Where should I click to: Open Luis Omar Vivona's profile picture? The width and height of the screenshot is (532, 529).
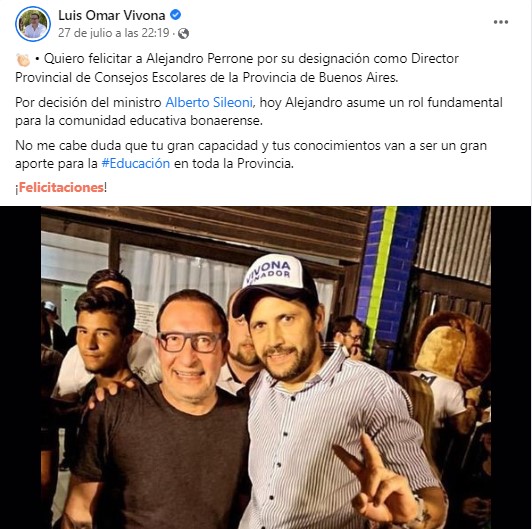click(33, 24)
